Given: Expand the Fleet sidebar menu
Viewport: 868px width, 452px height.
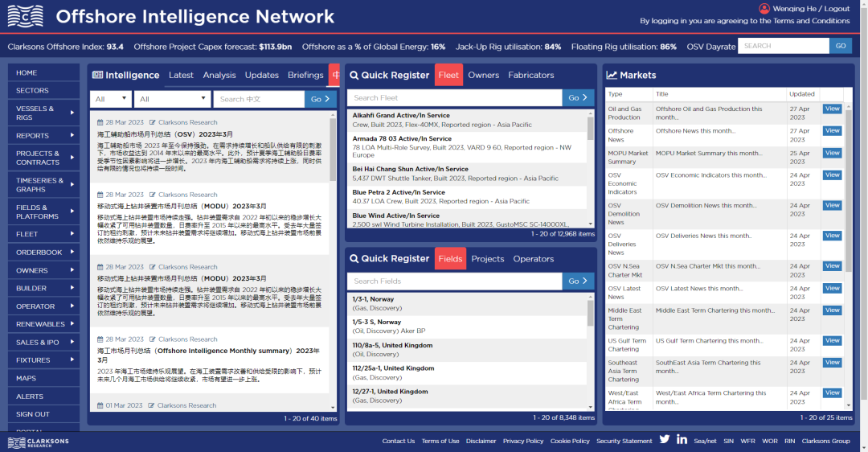Looking at the screenshot, I should click(x=43, y=234).
